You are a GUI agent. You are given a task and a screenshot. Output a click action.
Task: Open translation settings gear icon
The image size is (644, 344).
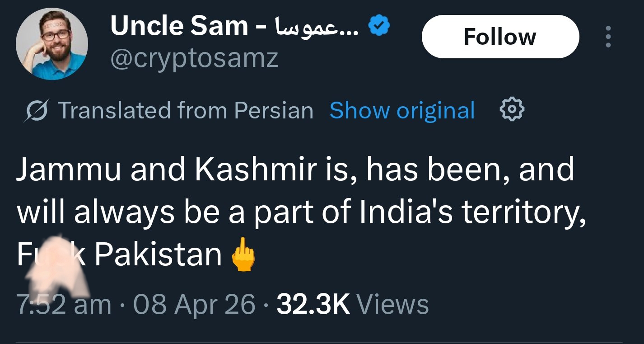(512, 110)
